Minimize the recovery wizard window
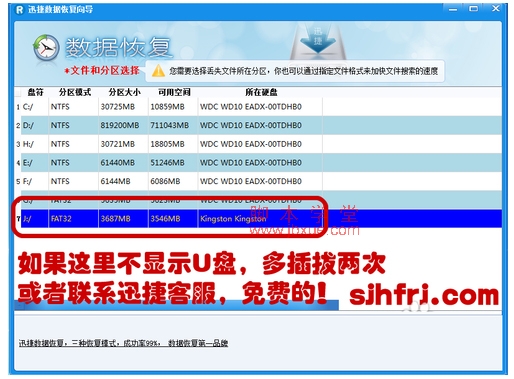The image size is (514, 379). point(453,9)
